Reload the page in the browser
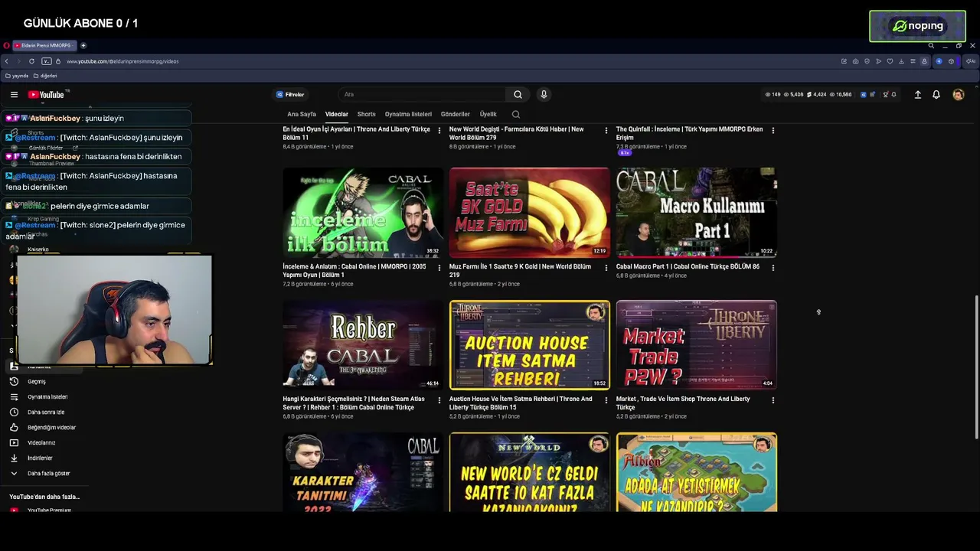 coord(31,61)
